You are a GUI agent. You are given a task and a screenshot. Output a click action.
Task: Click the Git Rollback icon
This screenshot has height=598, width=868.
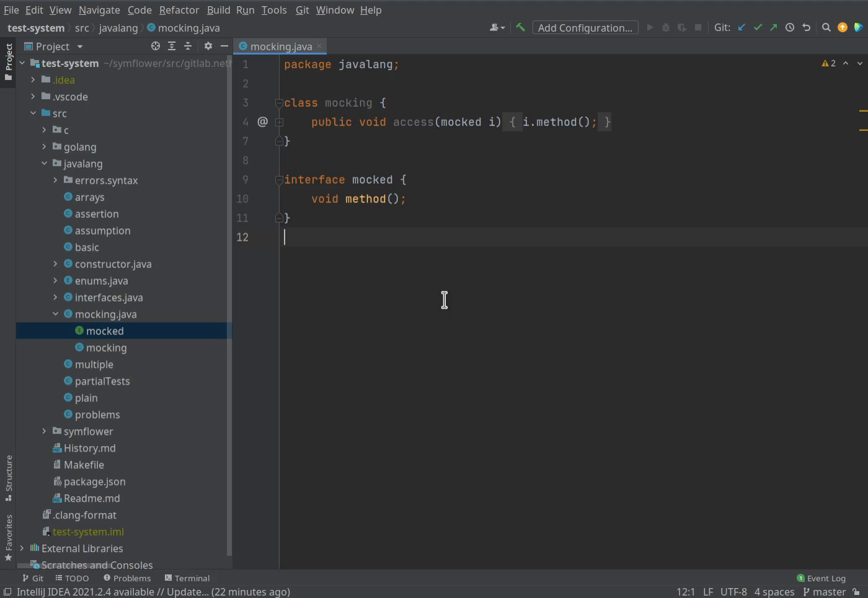(x=806, y=27)
